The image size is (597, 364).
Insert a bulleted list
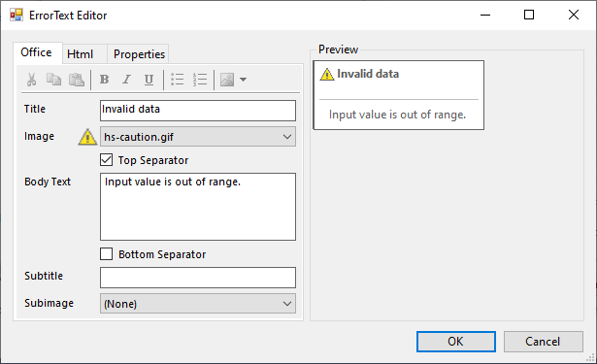pyautogui.click(x=178, y=80)
